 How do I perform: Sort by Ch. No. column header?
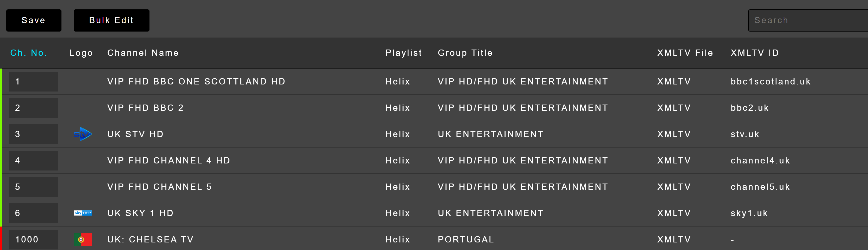tap(29, 53)
